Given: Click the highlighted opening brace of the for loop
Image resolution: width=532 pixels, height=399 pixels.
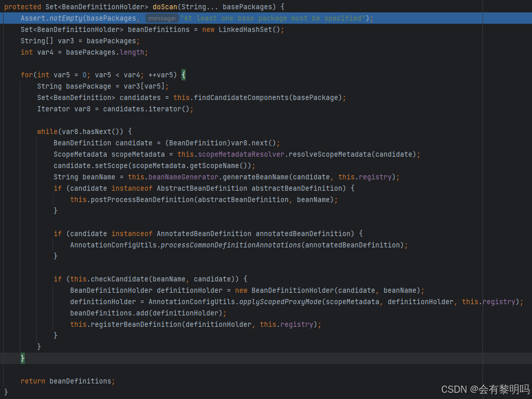Looking at the screenshot, I should click(x=183, y=75).
